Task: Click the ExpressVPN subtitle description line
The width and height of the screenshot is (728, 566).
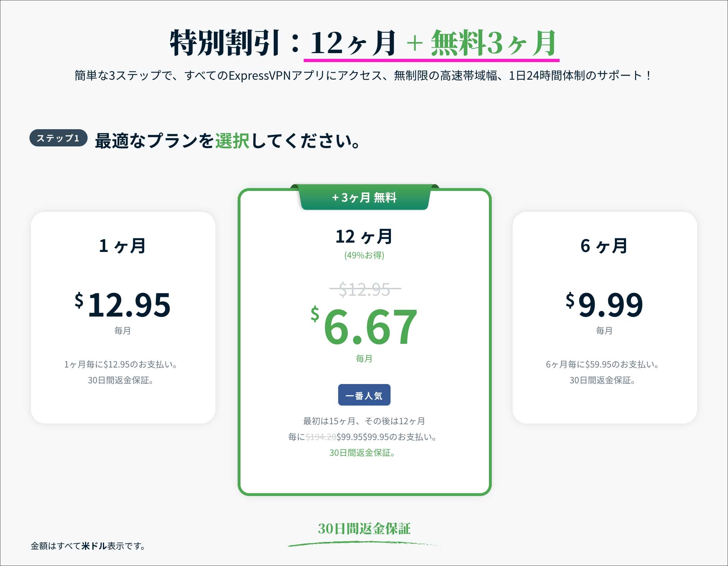Action: tap(363, 75)
